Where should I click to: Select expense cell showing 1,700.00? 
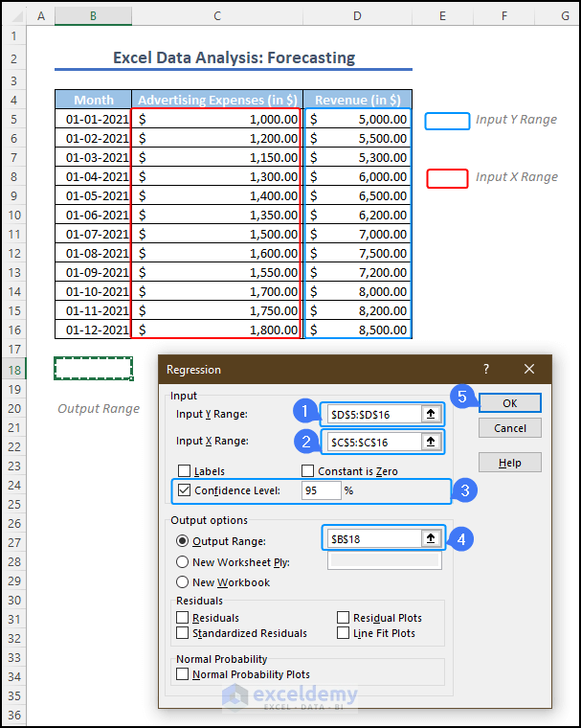click(x=217, y=291)
